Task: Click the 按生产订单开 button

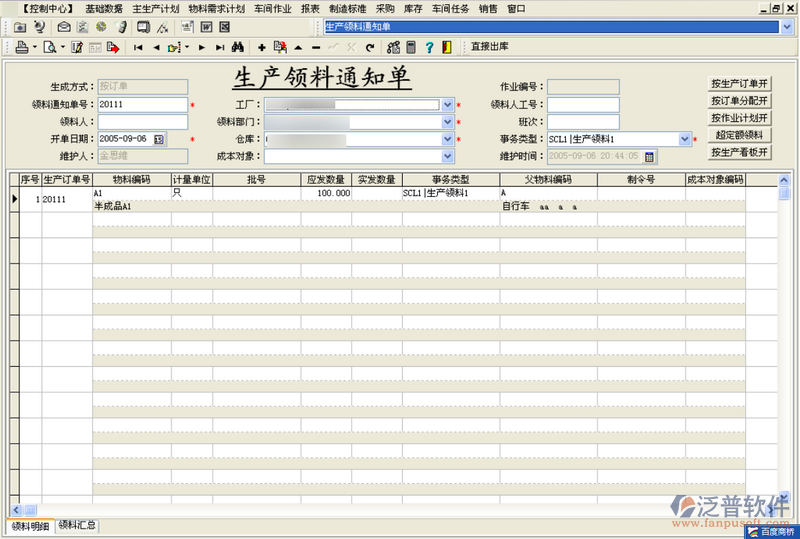Action: point(739,84)
